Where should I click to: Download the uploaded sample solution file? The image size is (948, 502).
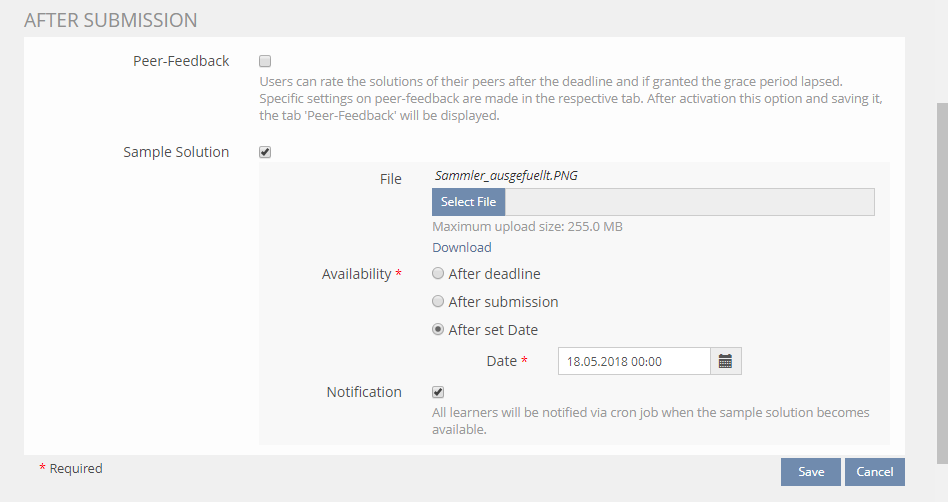pyautogui.click(x=461, y=247)
